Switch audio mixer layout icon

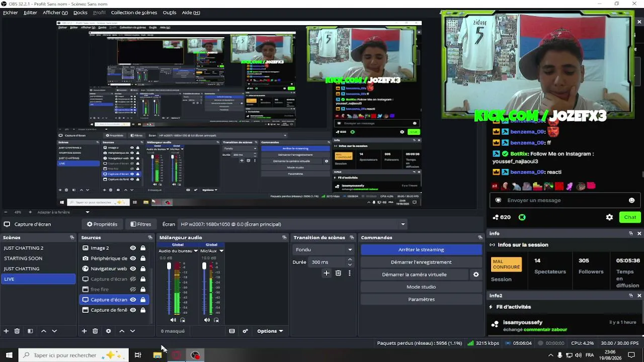tap(232, 331)
